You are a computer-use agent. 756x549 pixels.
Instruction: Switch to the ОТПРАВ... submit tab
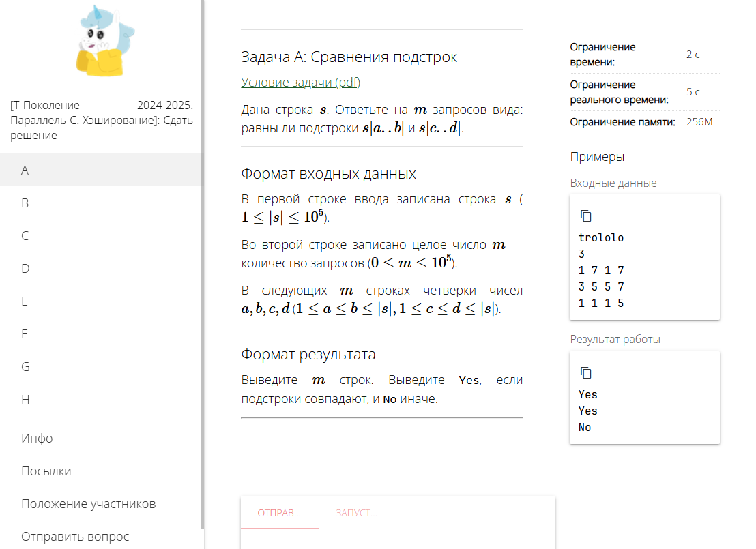point(279,513)
